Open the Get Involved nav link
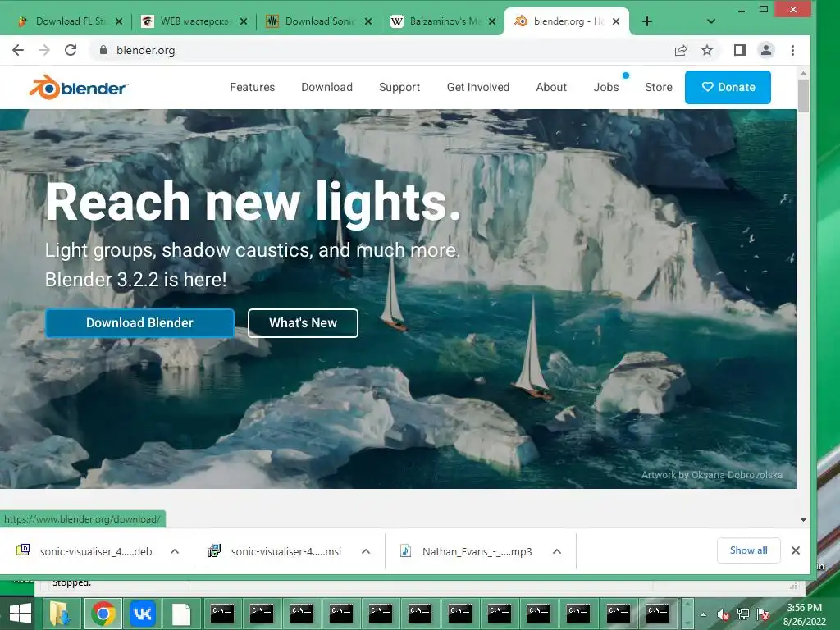This screenshot has width=840, height=630. coord(478,87)
